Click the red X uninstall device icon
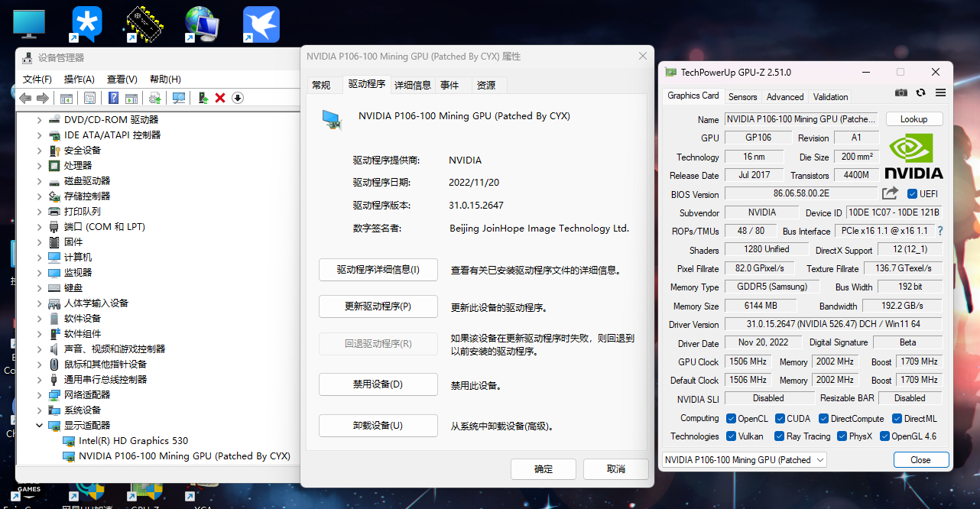 [x=220, y=98]
